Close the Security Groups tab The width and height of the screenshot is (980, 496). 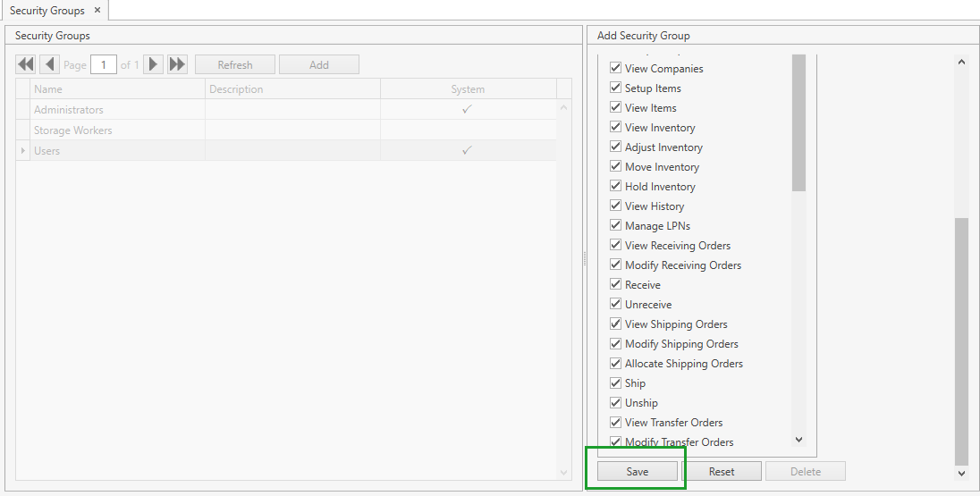point(97,11)
